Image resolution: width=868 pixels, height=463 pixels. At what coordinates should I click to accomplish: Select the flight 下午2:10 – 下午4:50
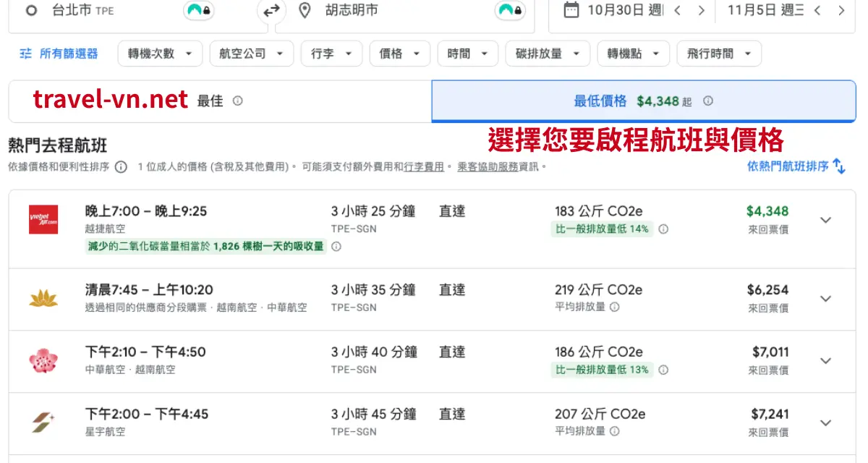[x=432, y=362]
